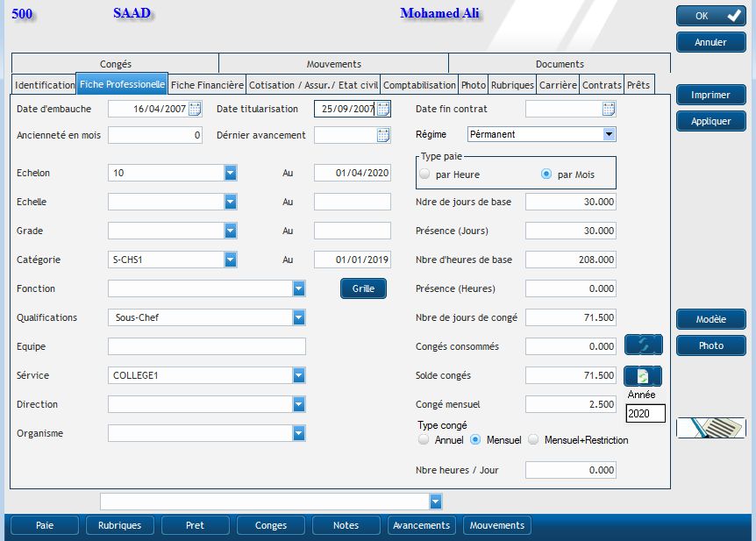Click the Grille button
The width and height of the screenshot is (756, 541).
[x=363, y=288]
